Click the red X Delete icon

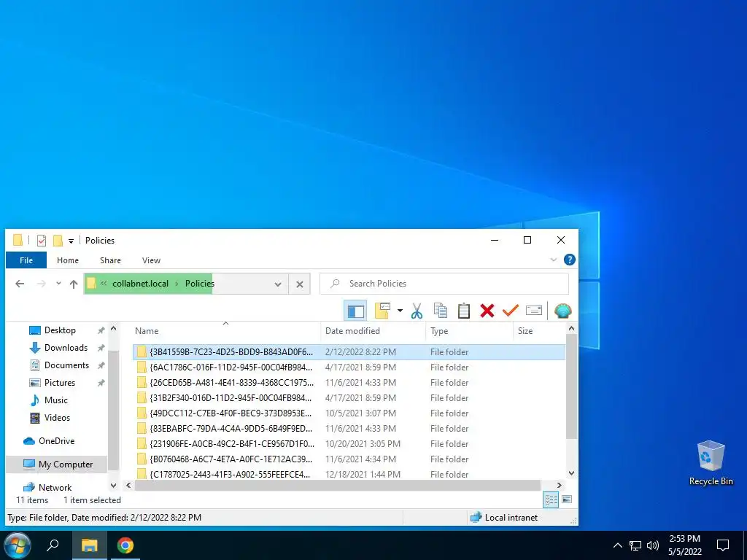tap(487, 311)
